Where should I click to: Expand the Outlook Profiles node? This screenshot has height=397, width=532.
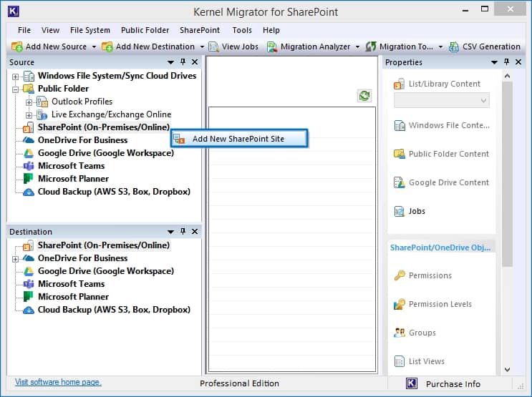29,102
